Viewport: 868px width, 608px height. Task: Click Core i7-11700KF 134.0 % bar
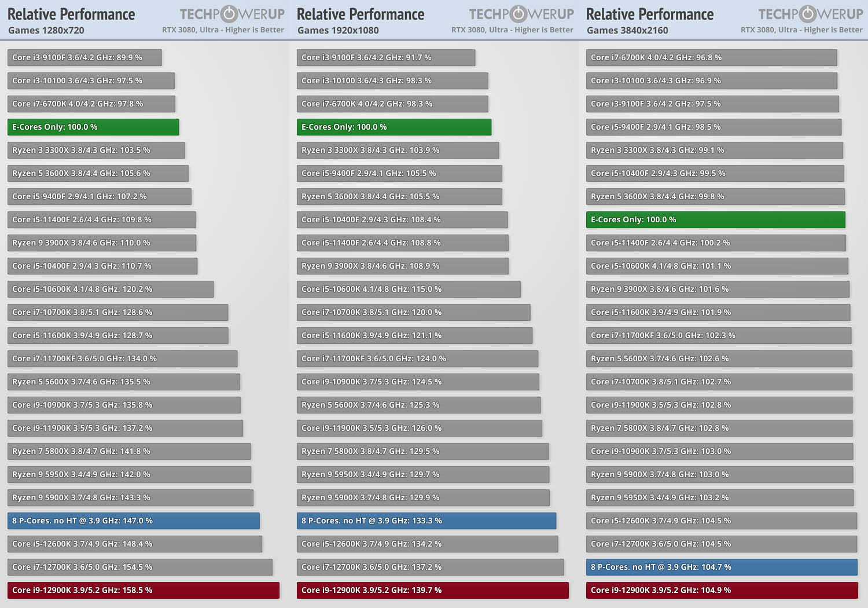pyautogui.click(x=122, y=358)
